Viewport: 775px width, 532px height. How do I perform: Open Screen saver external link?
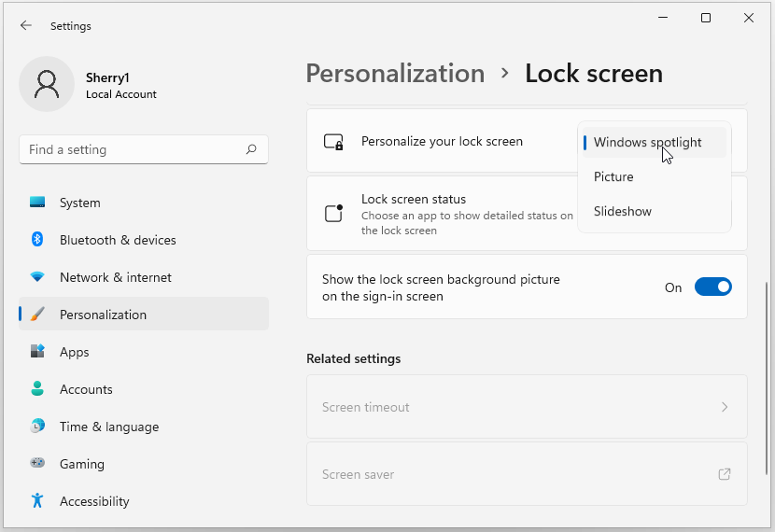coord(724,474)
